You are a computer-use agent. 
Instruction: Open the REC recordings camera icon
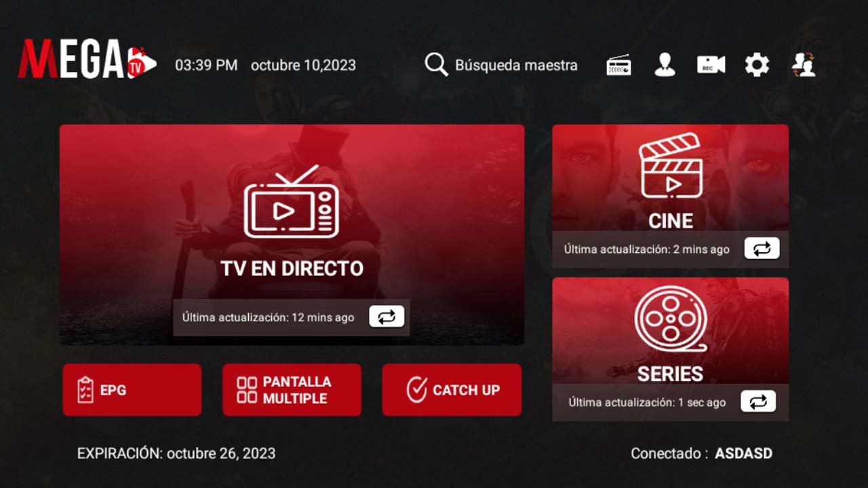pyautogui.click(x=711, y=65)
